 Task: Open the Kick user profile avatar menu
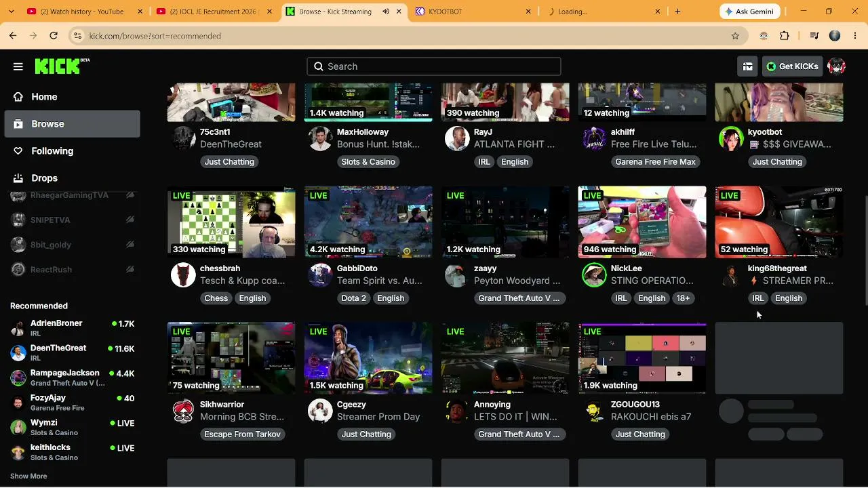[837, 66]
